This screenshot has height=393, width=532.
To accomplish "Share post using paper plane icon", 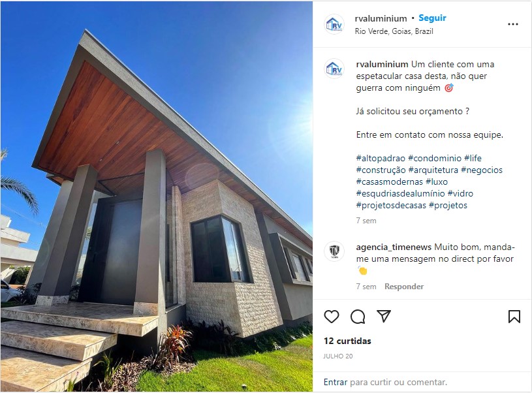I will click(x=384, y=317).
